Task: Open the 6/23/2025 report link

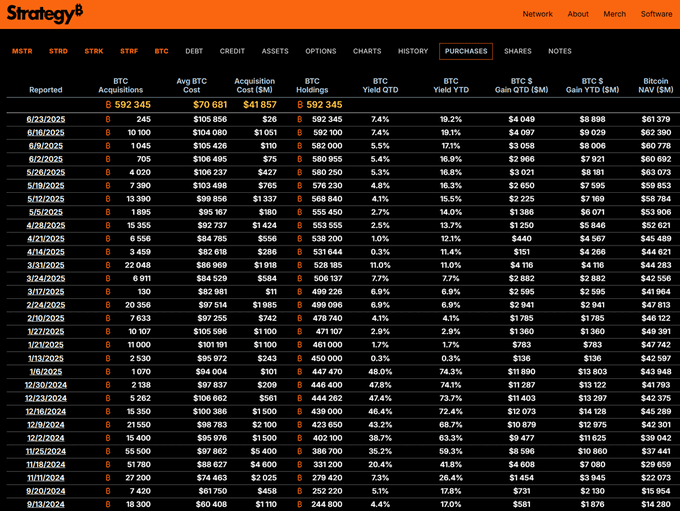Action: point(46,119)
